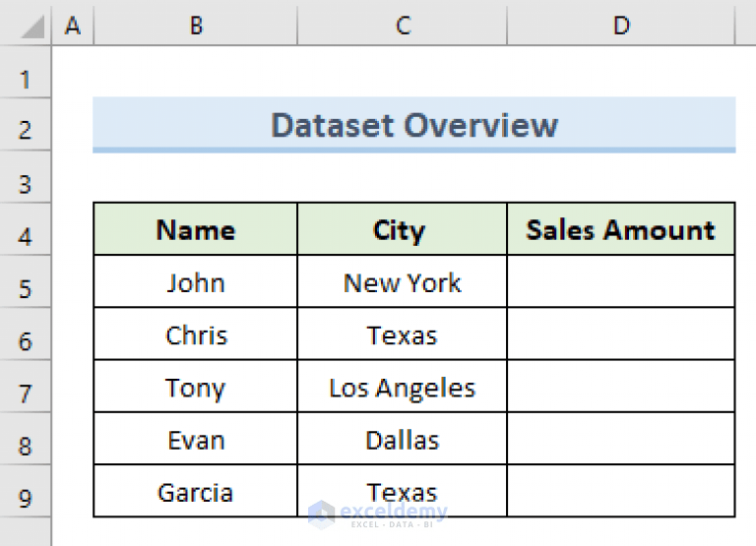
Task: Select the Name header cell
Action: click(196, 229)
